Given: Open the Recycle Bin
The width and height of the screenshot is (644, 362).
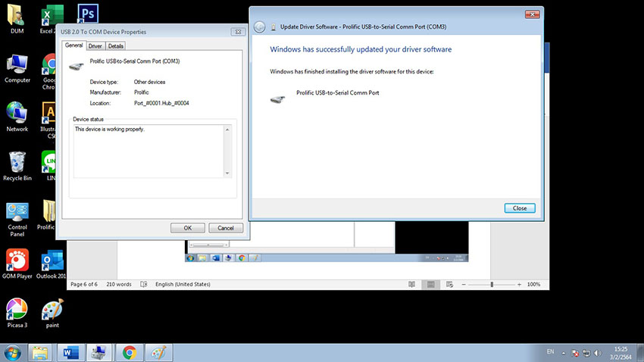Looking at the screenshot, I should (x=17, y=166).
